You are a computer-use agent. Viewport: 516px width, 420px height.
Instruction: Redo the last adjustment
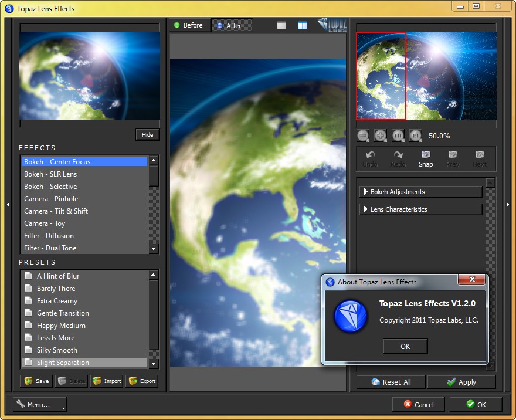[x=398, y=159]
